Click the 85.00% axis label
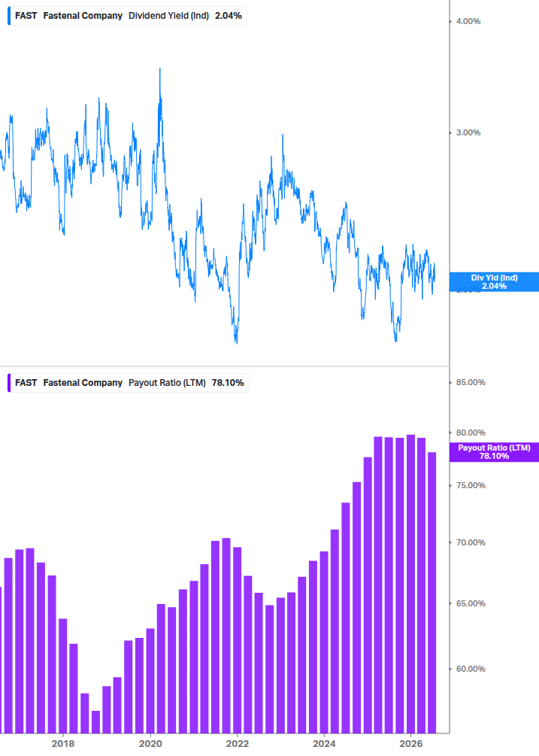The image size is (539, 756). pos(471,382)
